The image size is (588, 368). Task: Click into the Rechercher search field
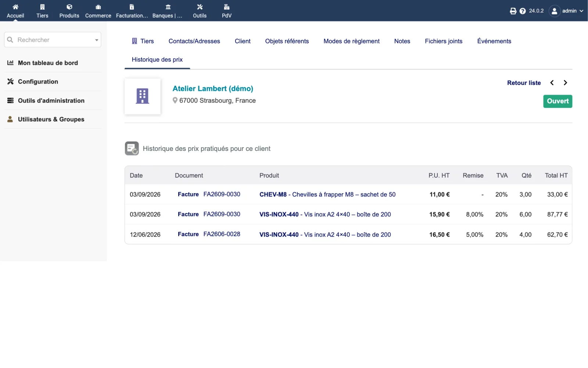click(53, 40)
